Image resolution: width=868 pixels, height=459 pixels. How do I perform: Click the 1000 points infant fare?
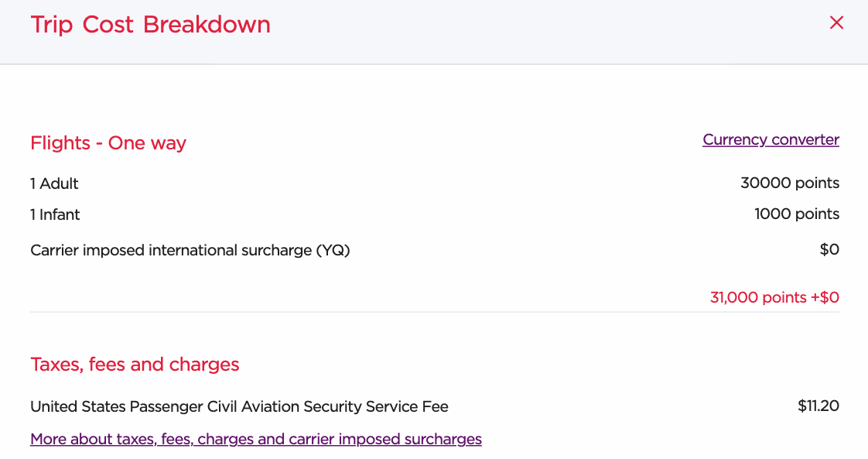(x=796, y=214)
